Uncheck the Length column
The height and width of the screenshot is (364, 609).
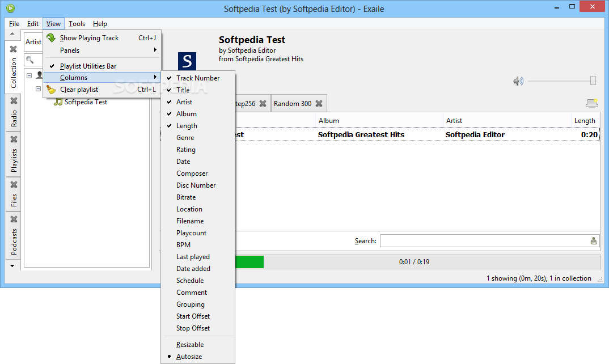coord(198,126)
